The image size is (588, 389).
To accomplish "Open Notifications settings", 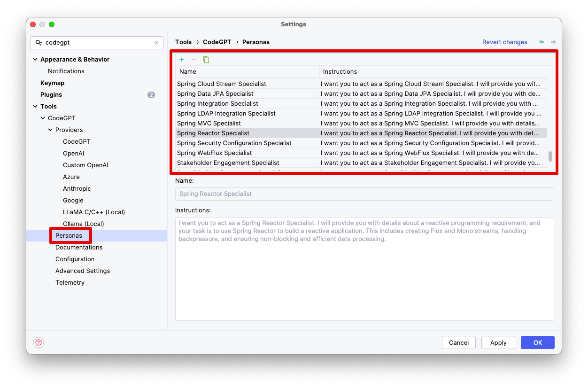I will [x=66, y=71].
